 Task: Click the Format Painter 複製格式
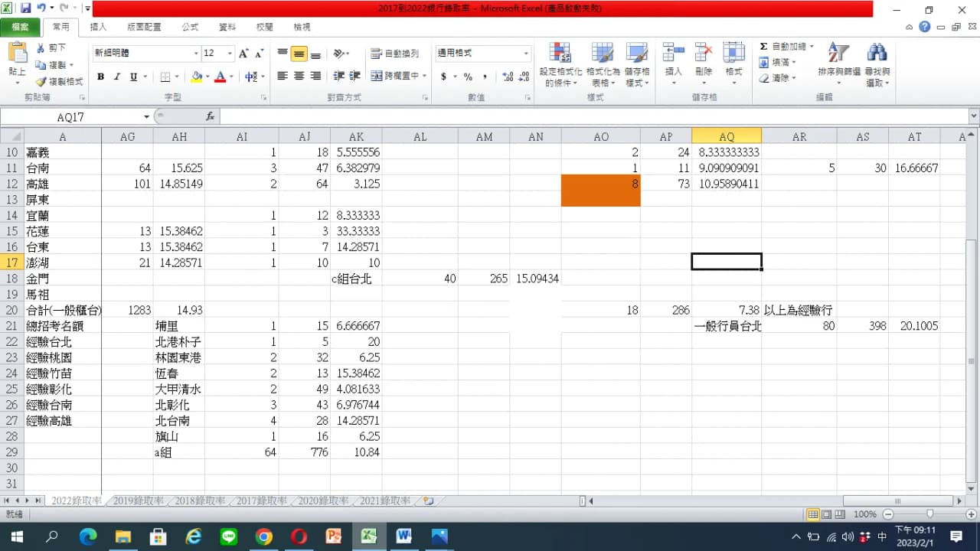[60, 81]
